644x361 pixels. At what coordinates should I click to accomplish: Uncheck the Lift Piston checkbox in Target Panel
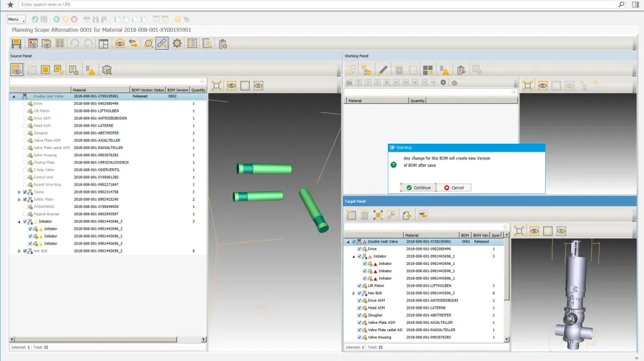tap(360, 285)
